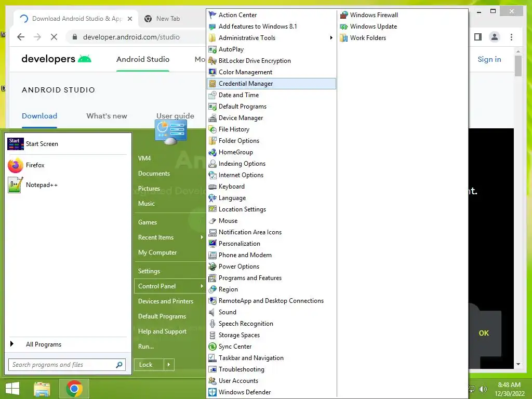Image resolution: width=532 pixels, height=399 pixels.
Task: Click Run... in the Start menu
Action: [x=146, y=347]
